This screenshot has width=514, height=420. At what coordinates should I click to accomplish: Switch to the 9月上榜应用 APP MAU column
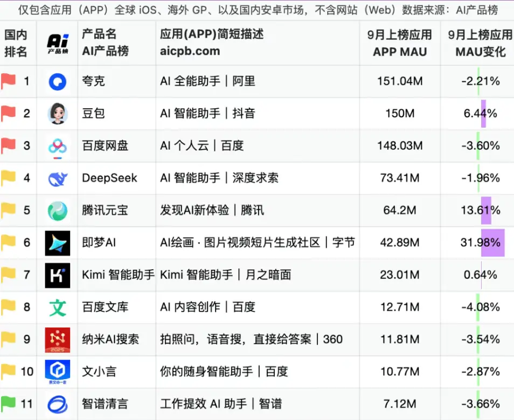[x=400, y=43]
